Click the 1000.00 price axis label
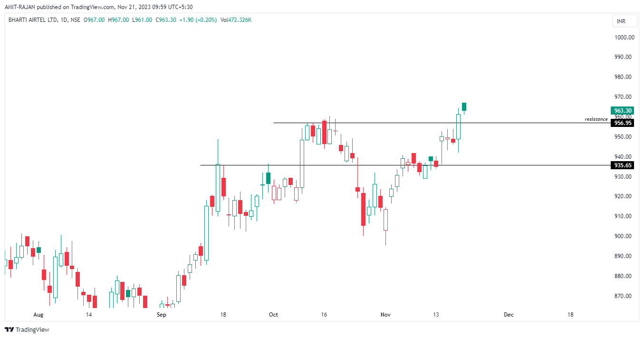Viewport: 644px width, 338px height. (623, 37)
